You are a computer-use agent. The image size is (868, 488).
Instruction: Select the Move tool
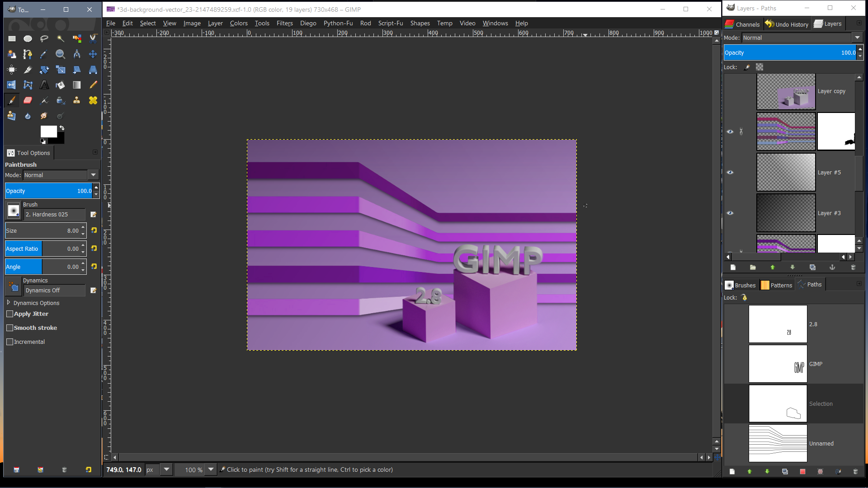93,54
